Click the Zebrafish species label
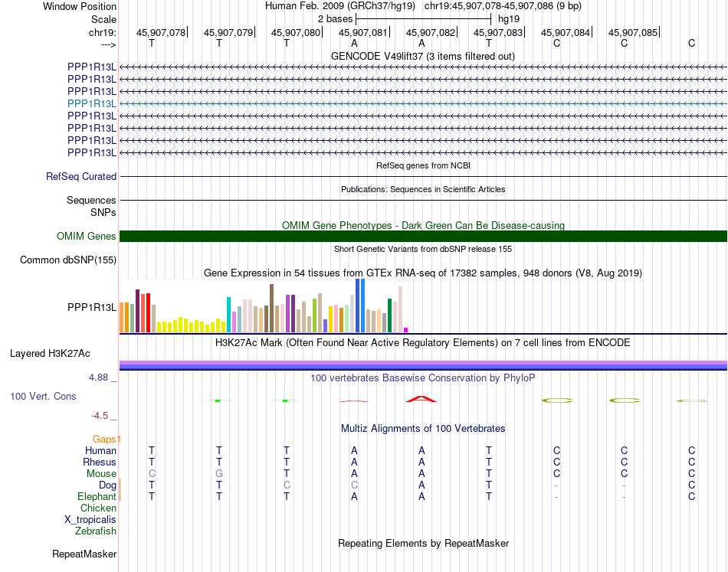The height and width of the screenshot is (572, 728). pyautogui.click(x=96, y=531)
